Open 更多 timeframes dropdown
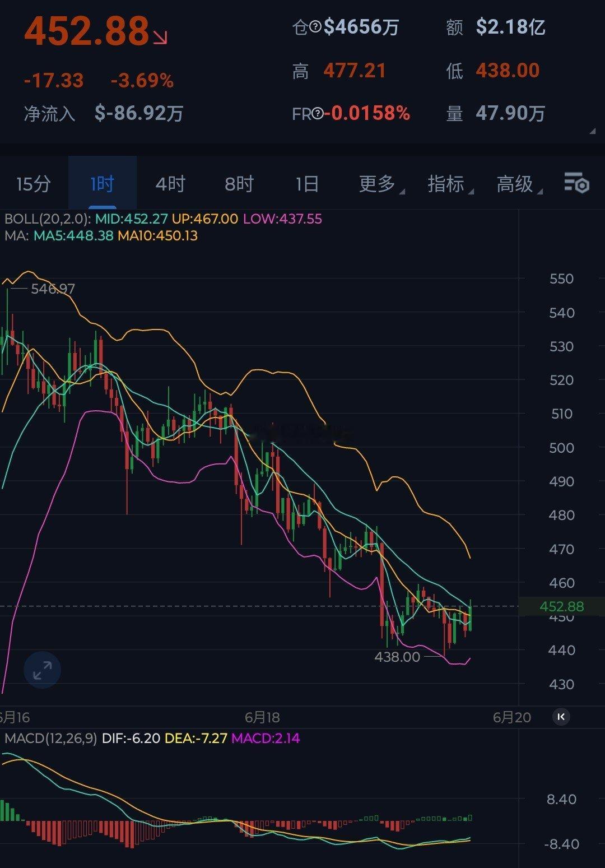The height and width of the screenshot is (868, 605). 381,183
